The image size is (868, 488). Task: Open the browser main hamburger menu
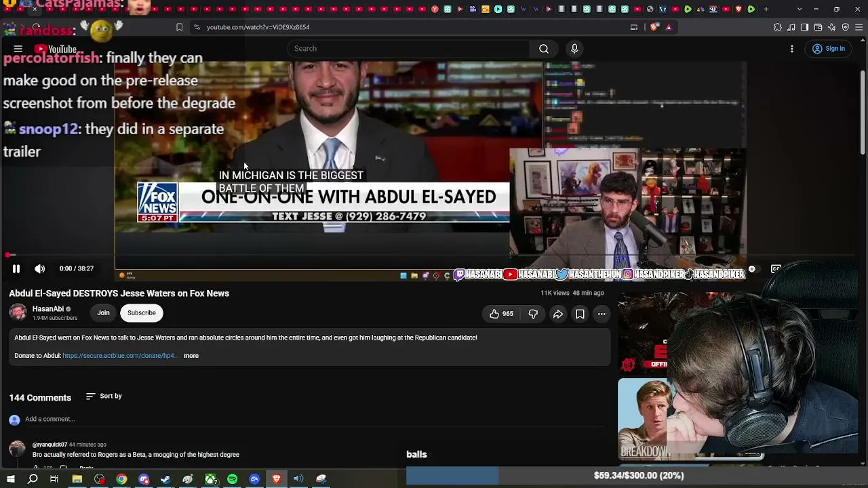[859, 27]
